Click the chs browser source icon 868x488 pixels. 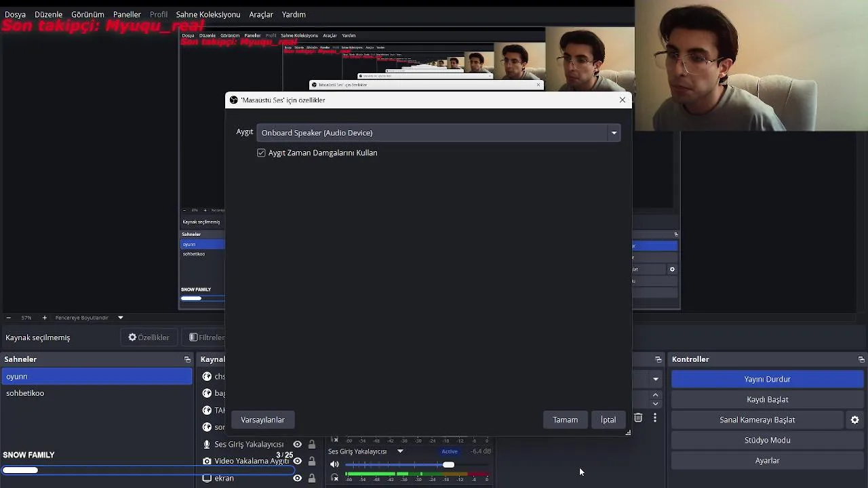click(207, 376)
